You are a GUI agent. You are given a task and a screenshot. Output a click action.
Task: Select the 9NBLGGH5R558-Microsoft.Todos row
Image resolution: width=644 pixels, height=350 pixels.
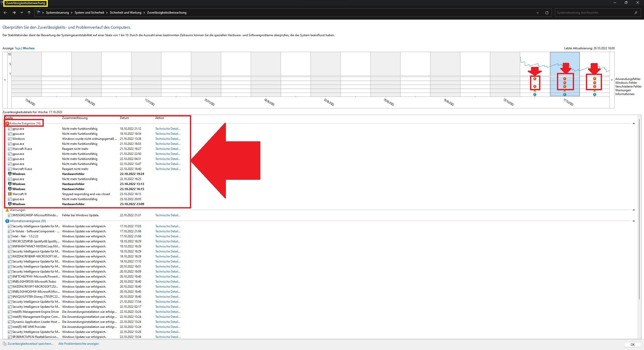[95, 282]
